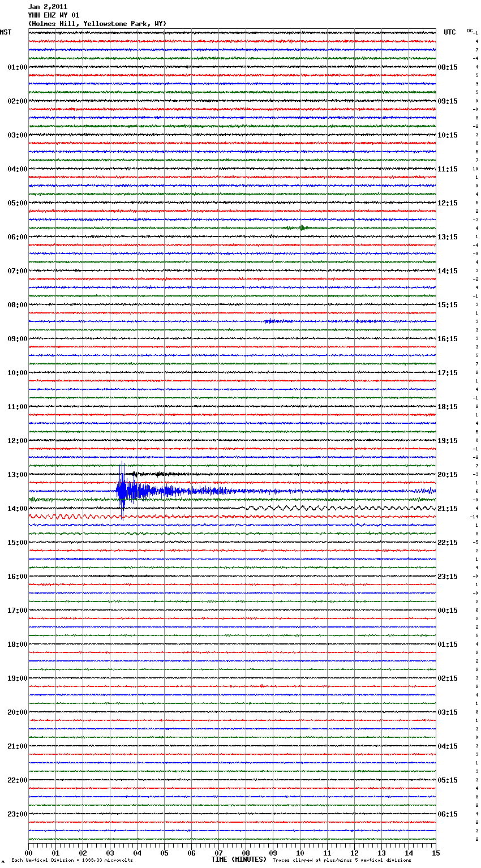
Task: Click the 19:15 UTC time label
Action: (448, 441)
